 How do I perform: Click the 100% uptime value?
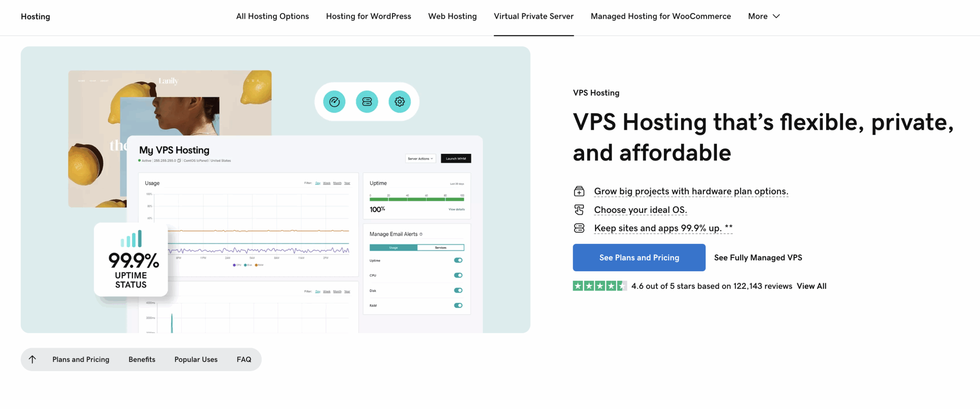pos(377,209)
